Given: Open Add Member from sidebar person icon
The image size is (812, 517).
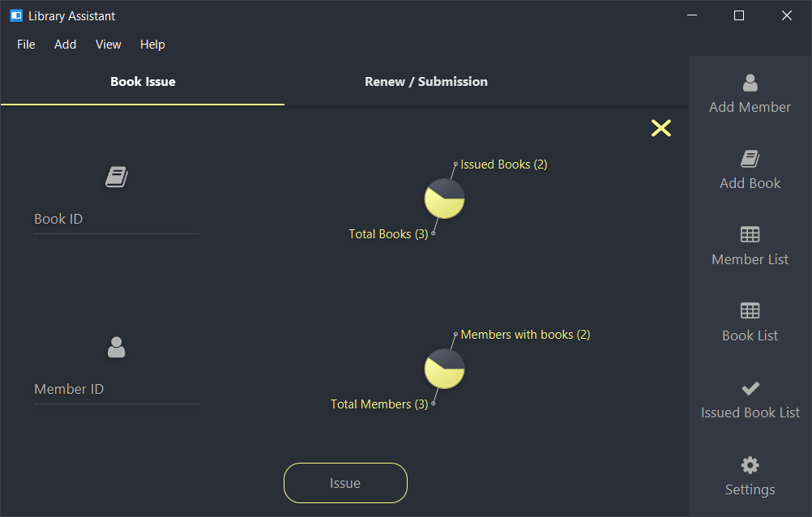Looking at the screenshot, I should 750,83.
